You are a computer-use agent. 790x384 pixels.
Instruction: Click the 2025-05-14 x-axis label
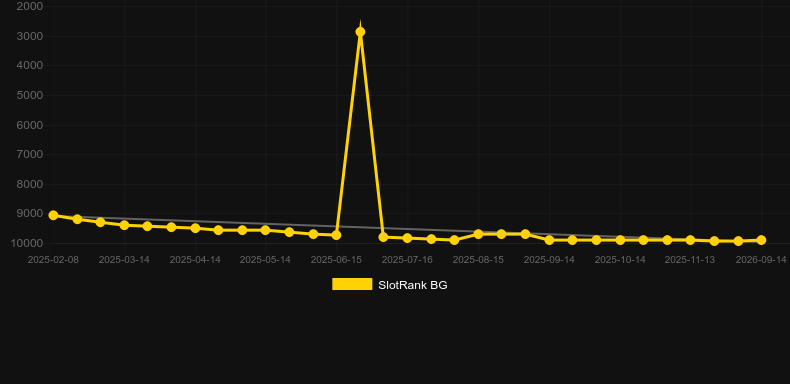266,260
